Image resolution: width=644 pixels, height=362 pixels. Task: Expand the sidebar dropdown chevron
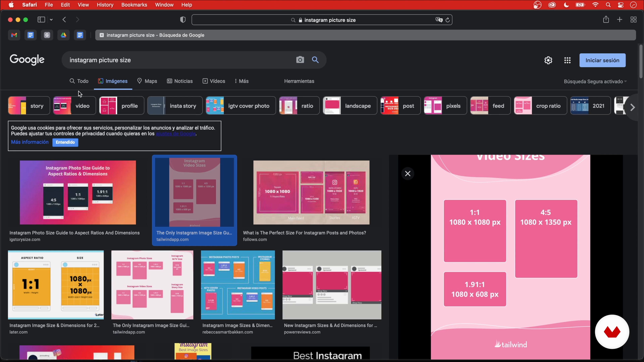(51, 20)
